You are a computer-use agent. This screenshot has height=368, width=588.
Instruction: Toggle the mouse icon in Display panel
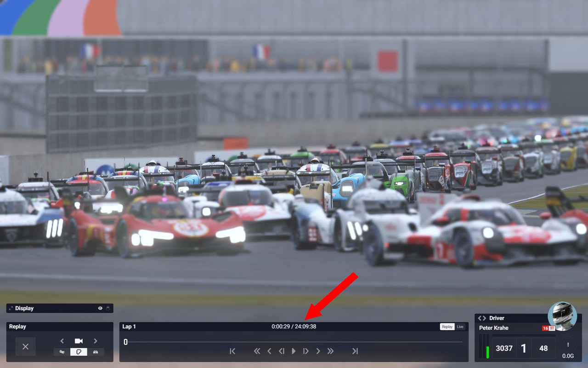[108, 308]
